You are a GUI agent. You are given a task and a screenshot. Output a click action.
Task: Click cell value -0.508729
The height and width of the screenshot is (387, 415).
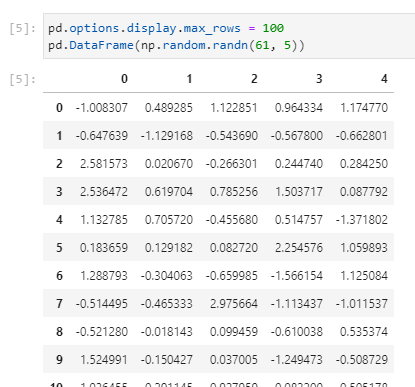(x=362, y=360)
